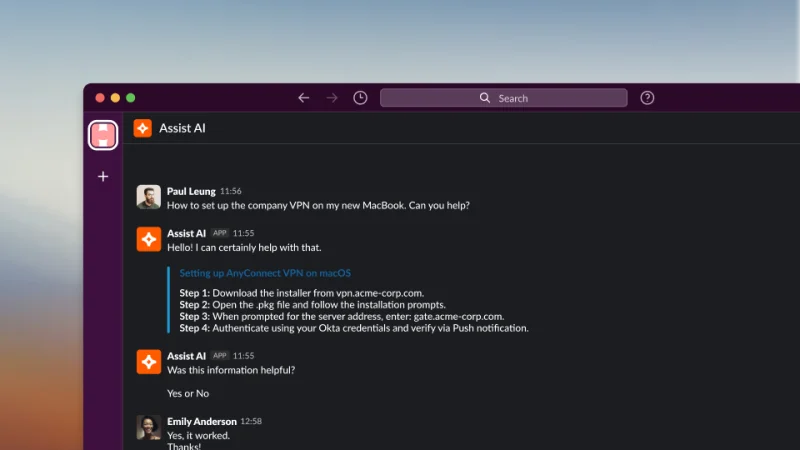Image resolution: width=800 pixels, height=450 pixels.
Task: Open help with the question mark icon
Action: tap(647, 98)
